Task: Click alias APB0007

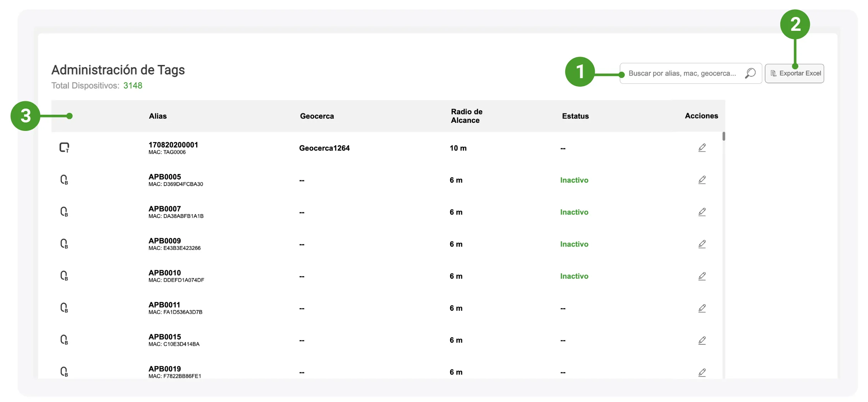Action: [165, 209]
